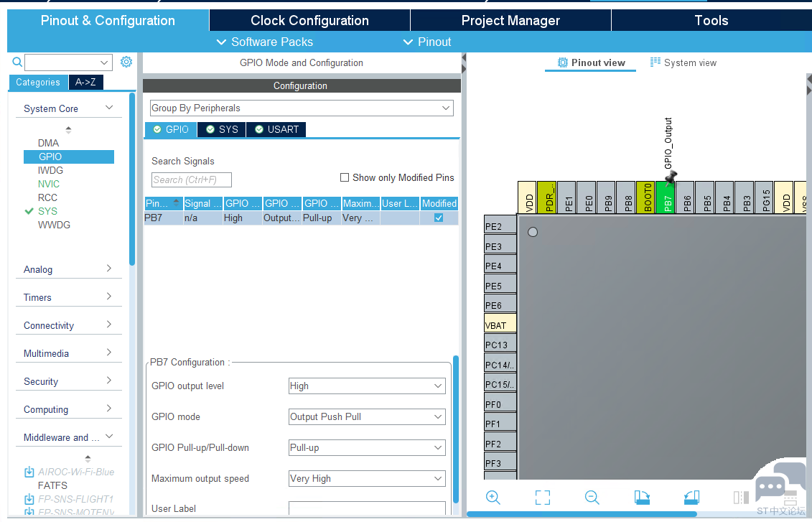Fit chip view to screen

click(543, 498)
